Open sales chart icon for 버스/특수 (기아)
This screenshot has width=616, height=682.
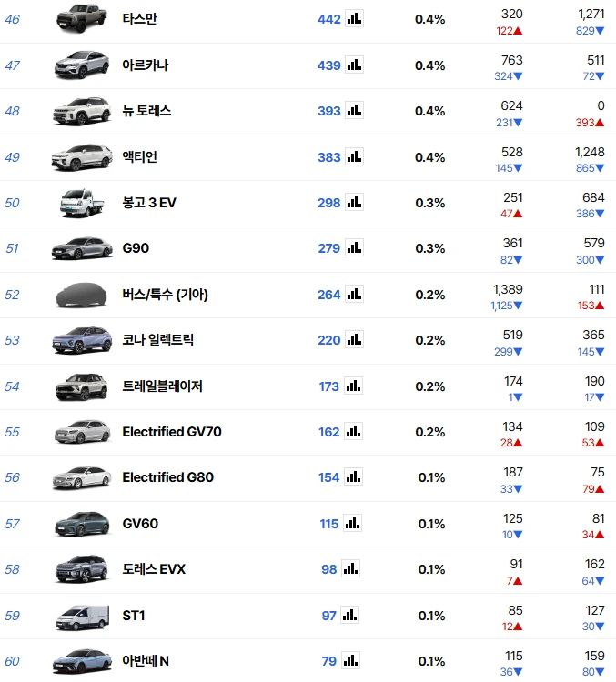coord(354,294)
